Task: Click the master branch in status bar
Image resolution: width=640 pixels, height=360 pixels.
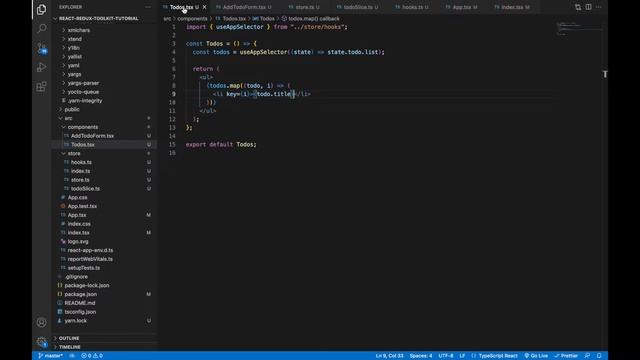Action: coord(51,356)
